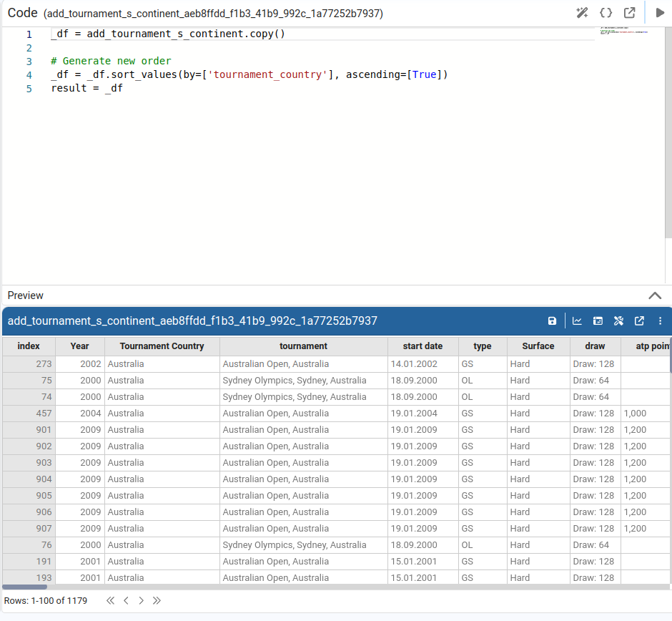Save the dataset using the floppy disk icon
672x621 pixels.
point(552,321)
